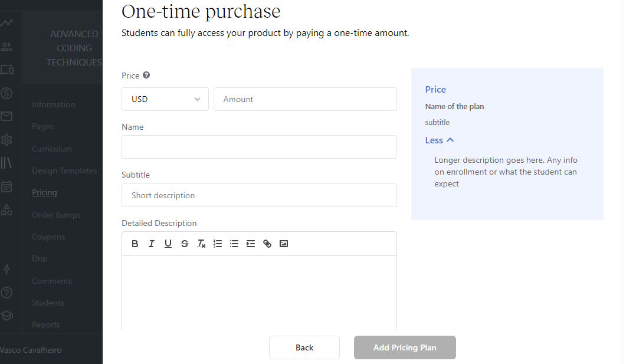Viewport: 623px width, 364px height.
Task: Open the graduation cap sidebar icon
Action: [x=6, y=316]
